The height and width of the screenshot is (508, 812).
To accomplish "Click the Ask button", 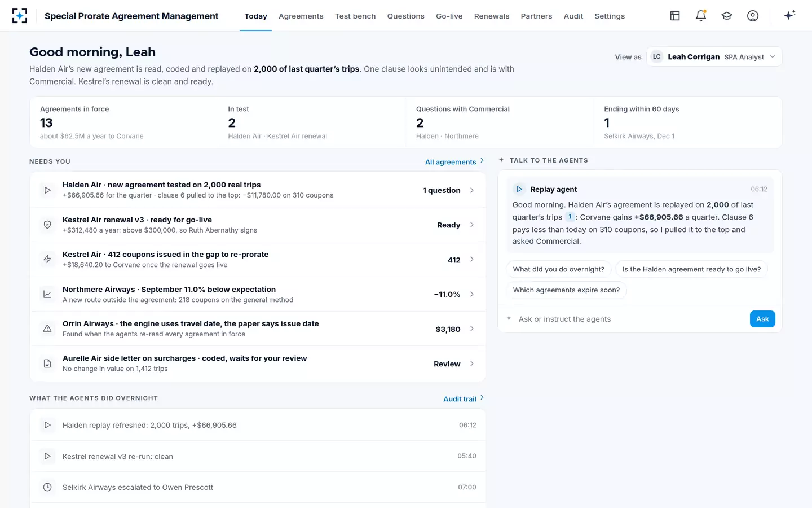I will pyautogui.click(x=762, y=319).
